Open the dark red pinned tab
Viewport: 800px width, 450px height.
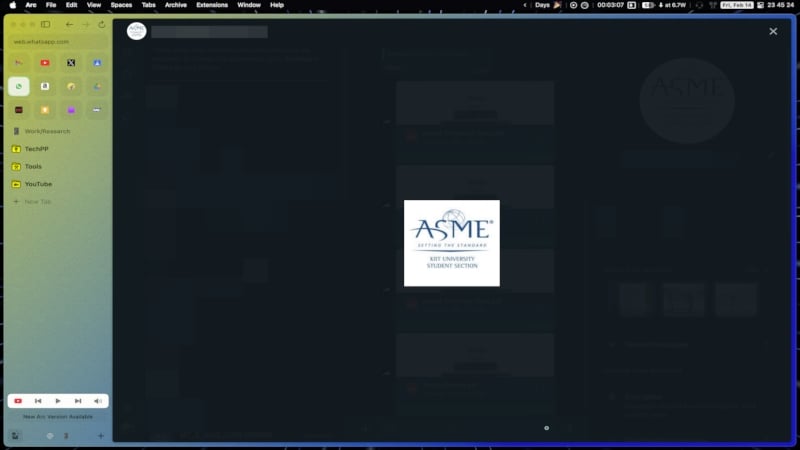pyautogui.click(x=19, y=110)
